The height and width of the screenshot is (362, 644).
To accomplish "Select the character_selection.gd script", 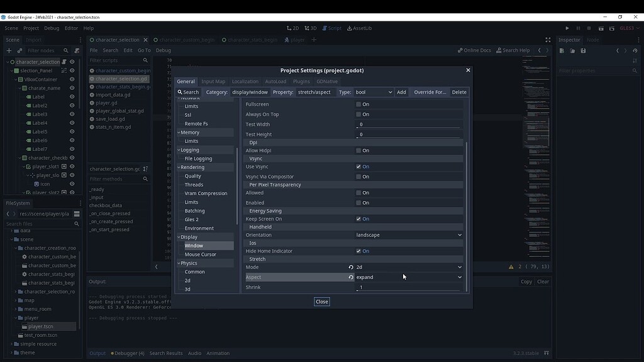I will pos(120,78).
